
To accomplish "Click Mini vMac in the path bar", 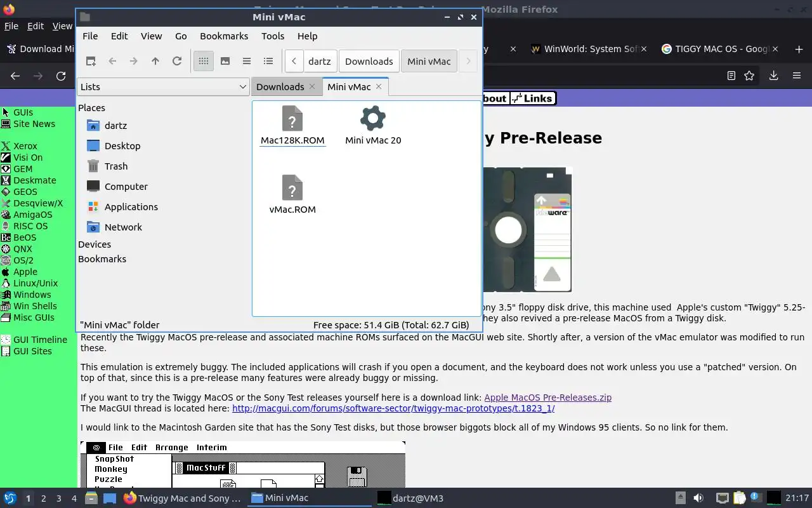I will (429, 62).
